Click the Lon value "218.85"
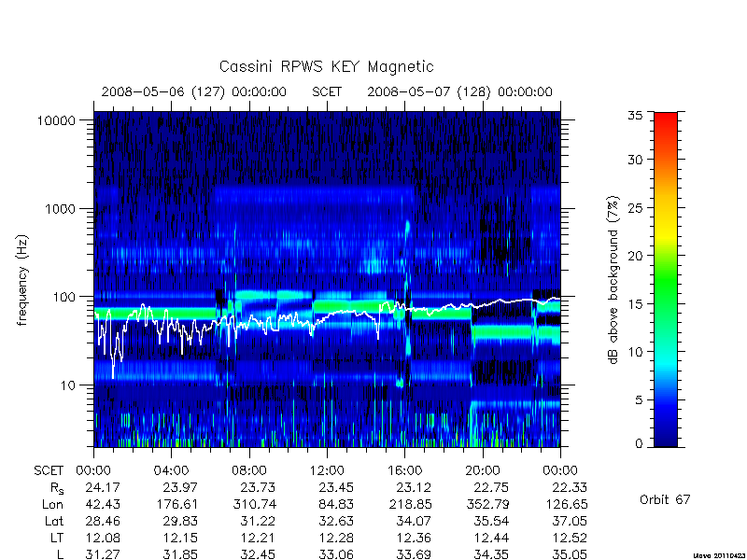This screenshot has width=747, height=560. coord(410,504)
